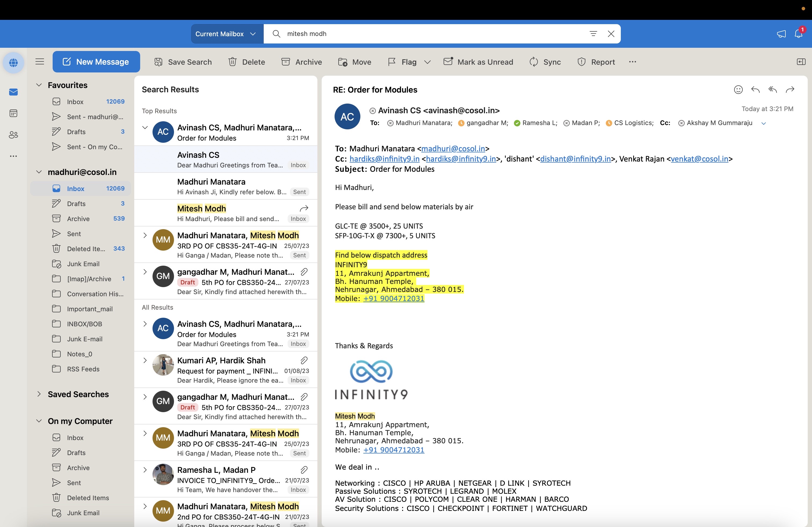This screenshot has width=812, height=527.
Task: Open the People contacts icon
Action: pos(13,135)
